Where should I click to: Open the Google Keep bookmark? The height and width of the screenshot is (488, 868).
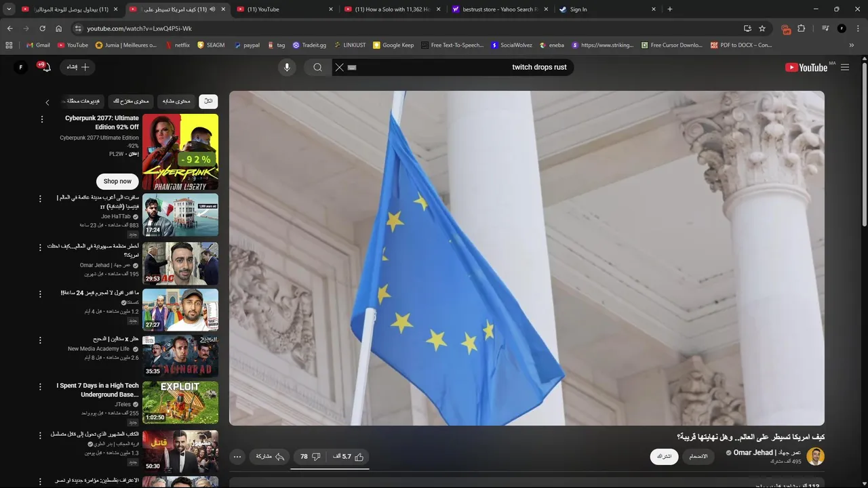pyautogui.click(x=393, y=45)
